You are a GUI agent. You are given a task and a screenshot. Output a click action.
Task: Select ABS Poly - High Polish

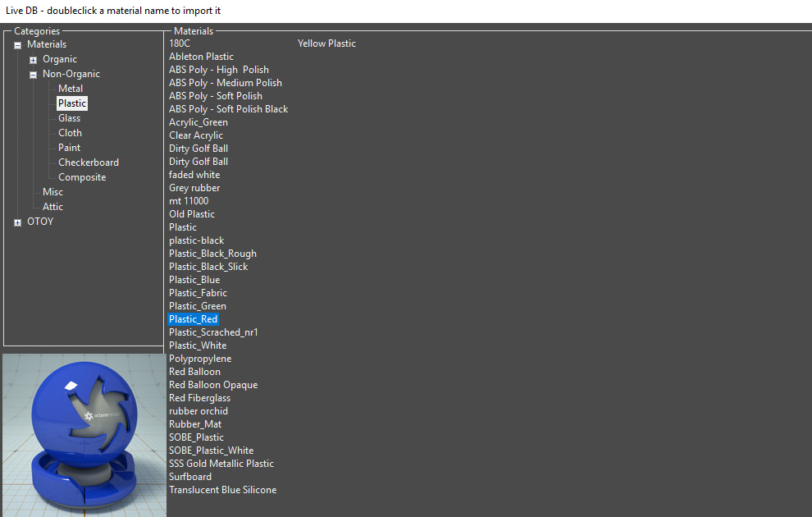tap(219, 70)
